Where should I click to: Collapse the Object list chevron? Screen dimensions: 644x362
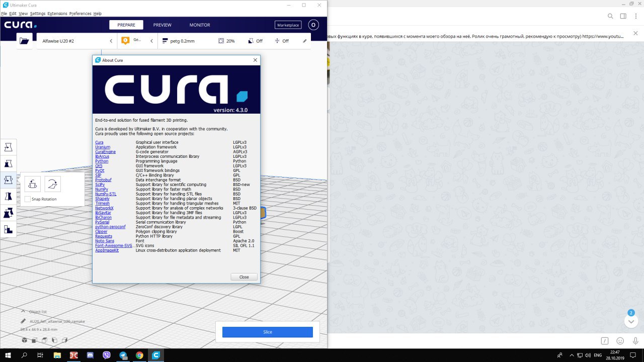23,312
